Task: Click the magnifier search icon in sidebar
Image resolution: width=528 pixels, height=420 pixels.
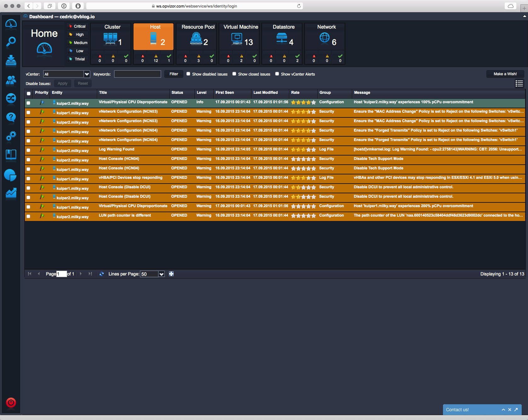Action: (x=11, y=42)
